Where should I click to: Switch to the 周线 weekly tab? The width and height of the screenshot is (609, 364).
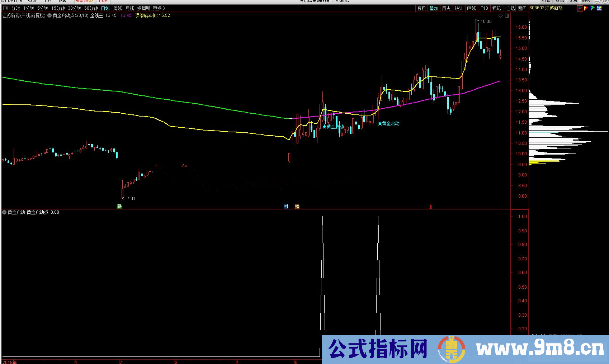117,8
